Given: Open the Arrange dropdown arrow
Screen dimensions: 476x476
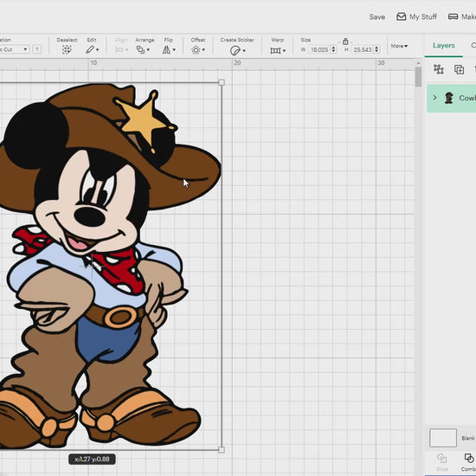Looking at the screenshot, I should click(148, 50).
